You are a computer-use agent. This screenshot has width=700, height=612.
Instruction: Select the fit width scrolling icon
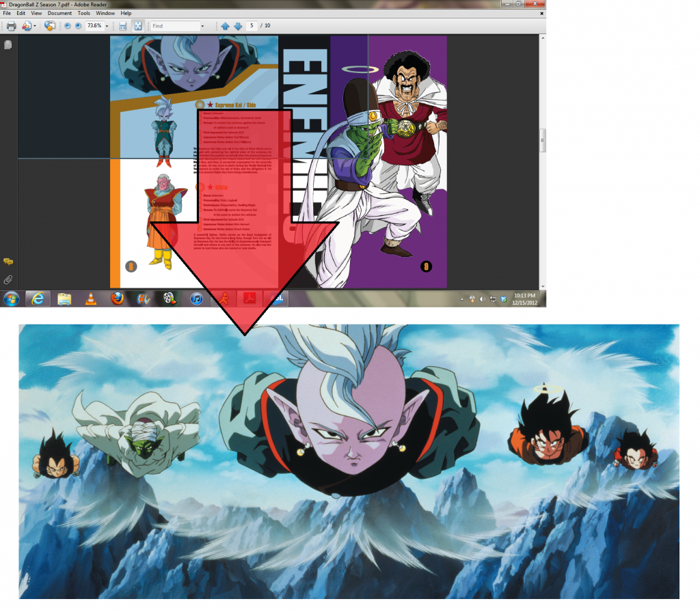123,27
